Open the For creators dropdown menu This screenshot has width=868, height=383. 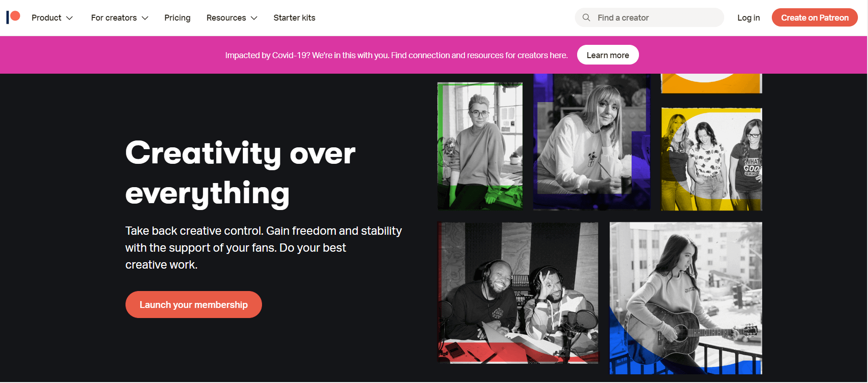pos(120,18)
